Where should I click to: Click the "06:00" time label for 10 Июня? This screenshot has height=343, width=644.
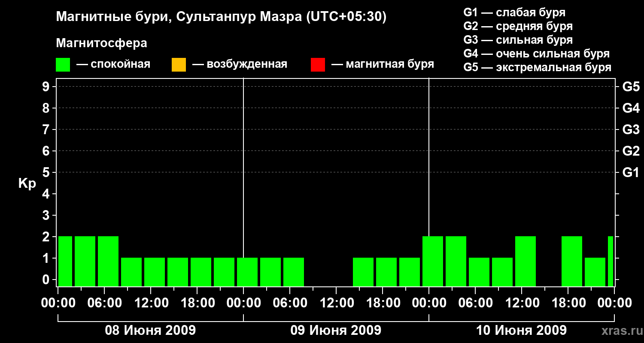click(475, 303)
